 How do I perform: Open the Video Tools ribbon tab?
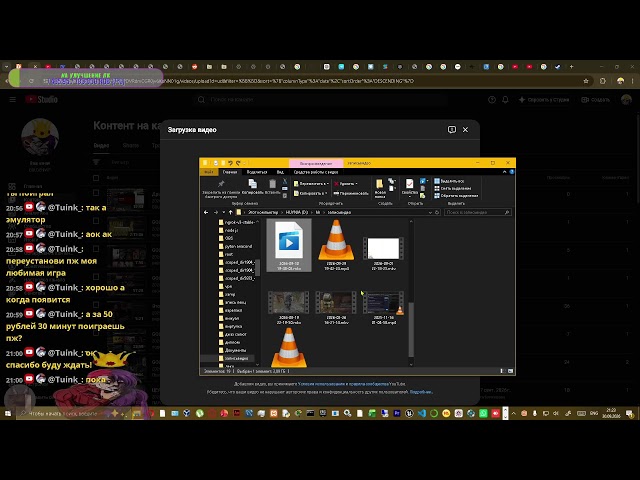coord(316,172)
